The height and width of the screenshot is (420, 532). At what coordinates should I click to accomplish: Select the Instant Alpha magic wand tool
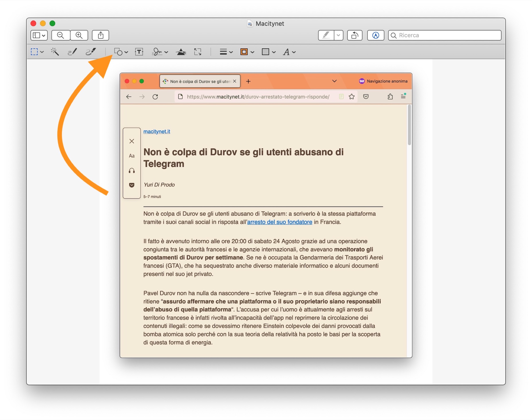click(x=55, y=52)
